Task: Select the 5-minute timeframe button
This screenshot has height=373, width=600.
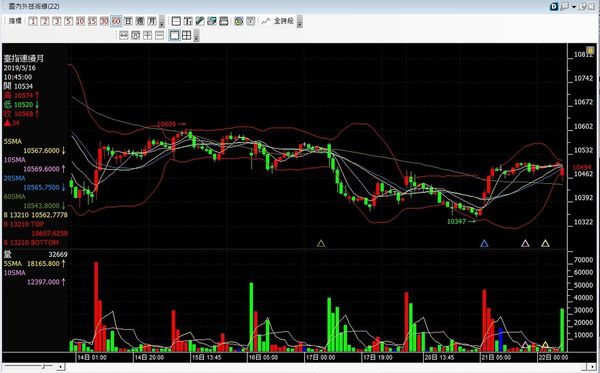Action: tap(68, 21)
